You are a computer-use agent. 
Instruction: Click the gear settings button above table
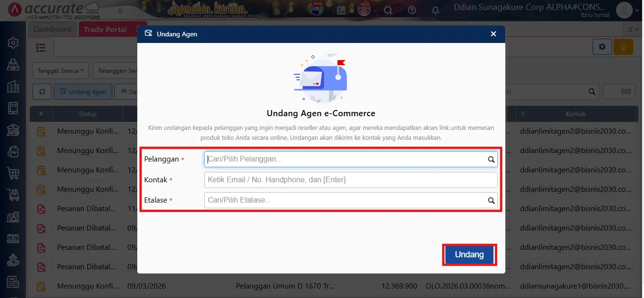[602, 47]
